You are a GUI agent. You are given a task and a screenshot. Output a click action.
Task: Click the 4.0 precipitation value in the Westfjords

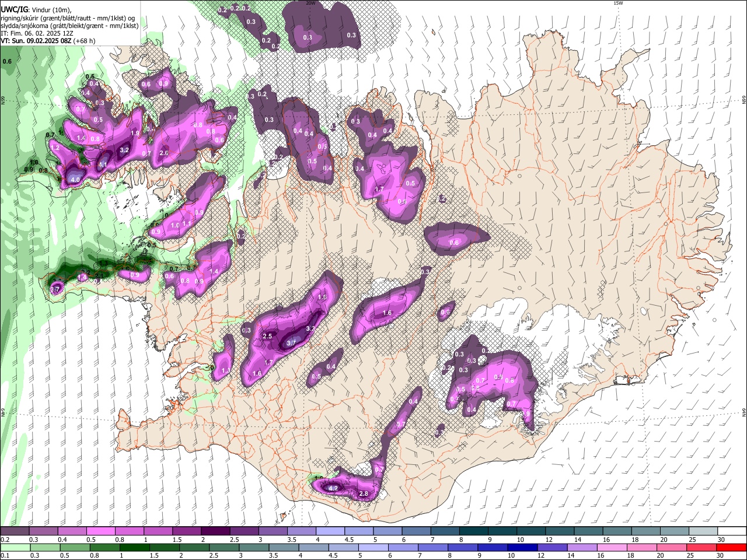(75, 180)
